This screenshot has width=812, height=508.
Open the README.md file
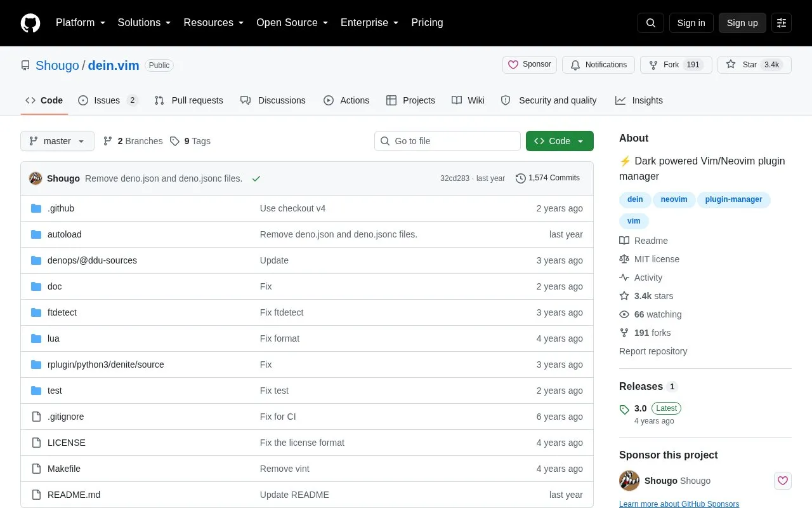coord(74,495)
